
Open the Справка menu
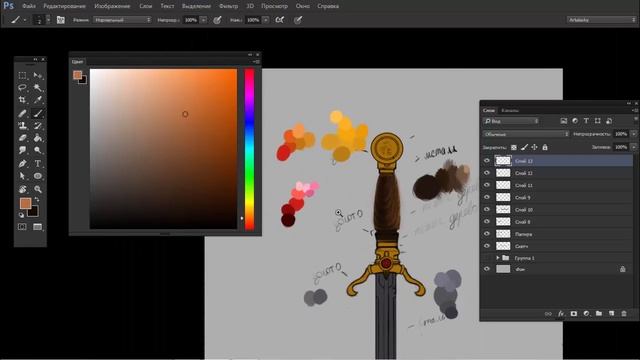coord(328,6)
